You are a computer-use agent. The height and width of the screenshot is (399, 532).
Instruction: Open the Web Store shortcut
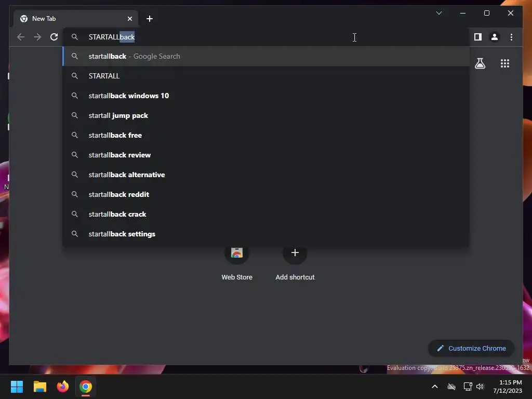click(x=237, y=263)
